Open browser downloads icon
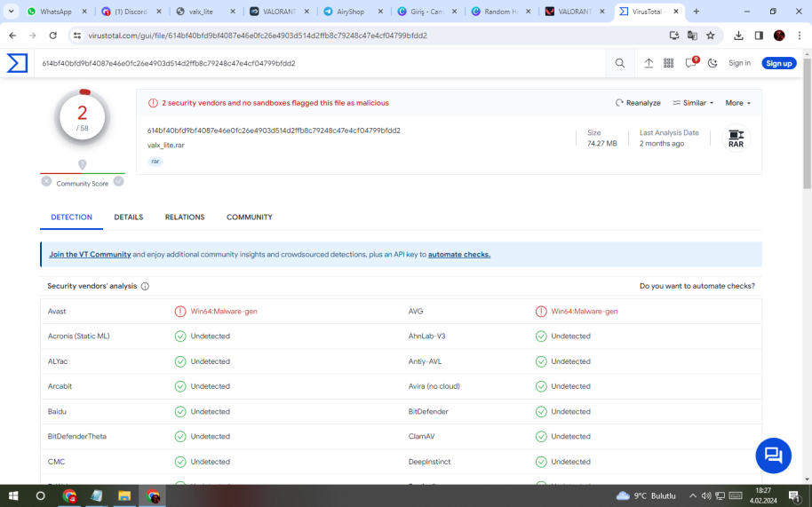Viewport: 812px width, 507px height. point(738,36)
